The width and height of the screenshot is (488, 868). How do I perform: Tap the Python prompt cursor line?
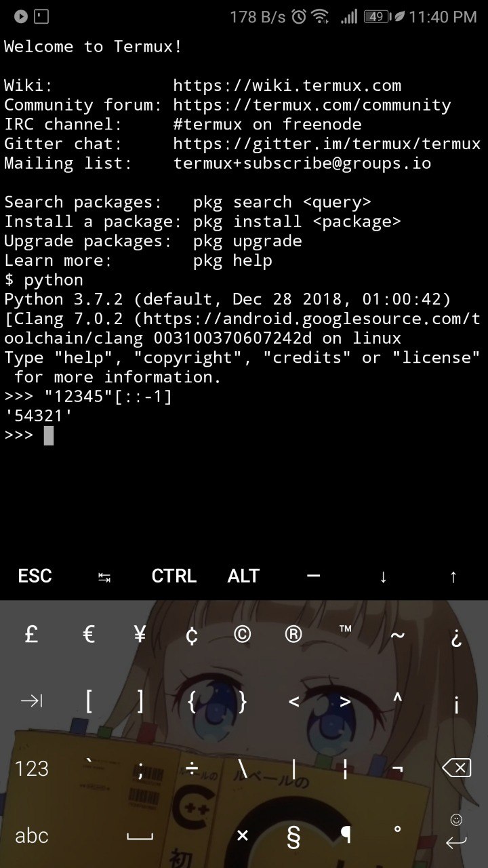click(244, 435)
